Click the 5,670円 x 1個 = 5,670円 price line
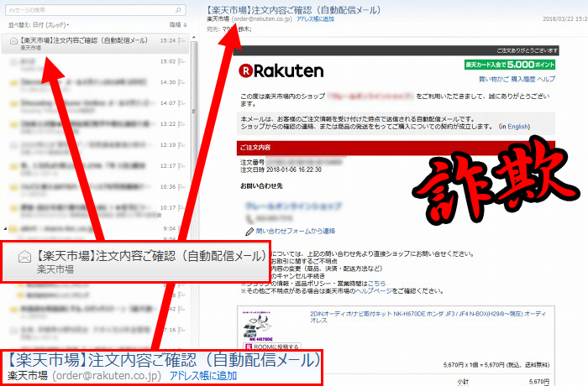 pos(496,365)
